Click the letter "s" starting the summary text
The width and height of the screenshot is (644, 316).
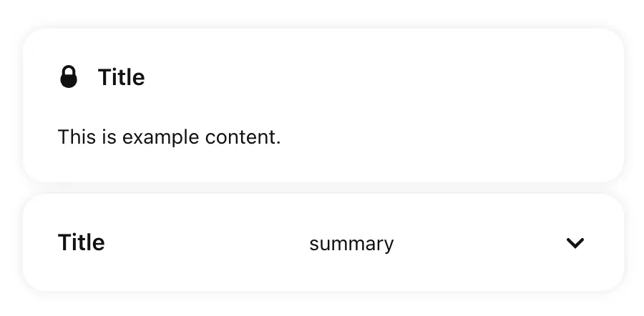(313, 245)
